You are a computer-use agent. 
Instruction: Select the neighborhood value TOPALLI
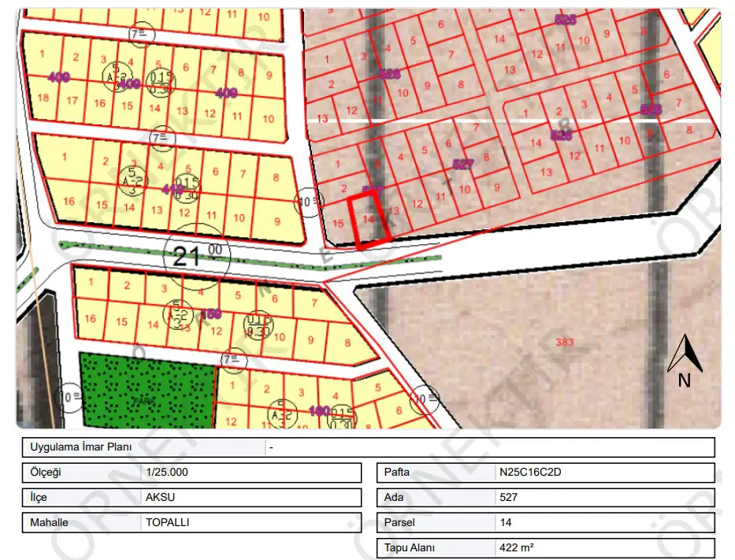click(168, 522)
